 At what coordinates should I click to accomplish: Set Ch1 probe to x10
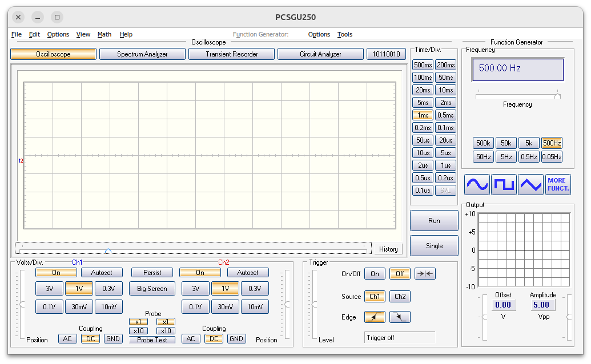pyautogui.click(x=138, y=331)
